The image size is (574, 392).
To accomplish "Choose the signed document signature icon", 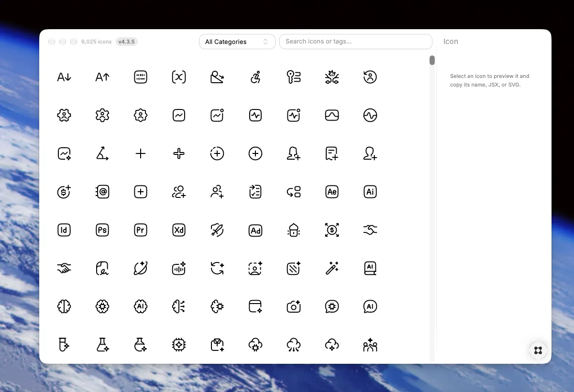I will (x=102, y=268).
